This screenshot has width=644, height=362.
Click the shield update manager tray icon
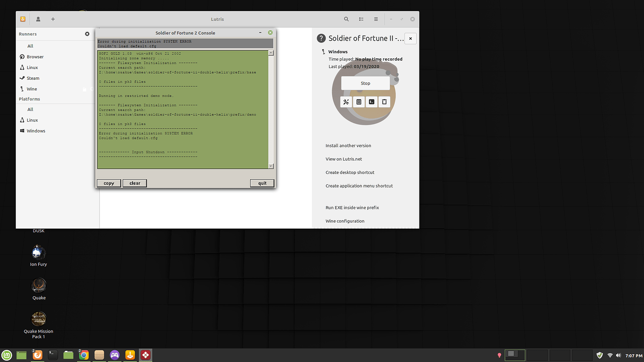coord(600,355)
